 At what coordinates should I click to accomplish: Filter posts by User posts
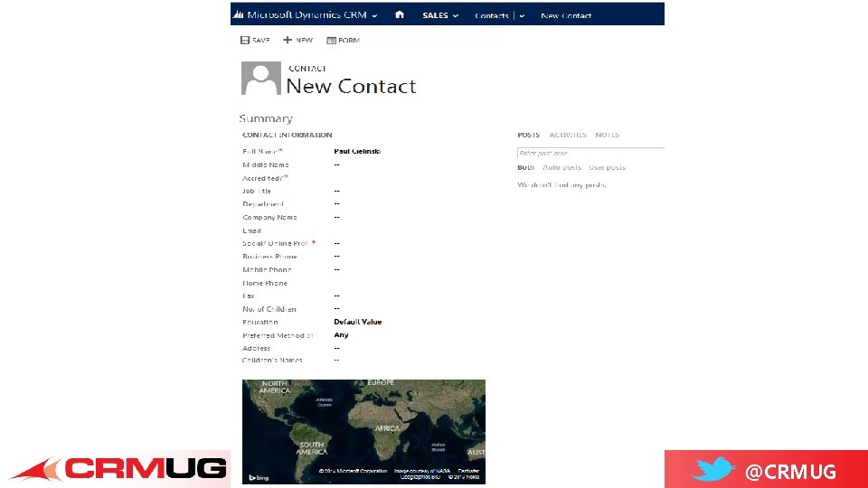coord(607,167)
